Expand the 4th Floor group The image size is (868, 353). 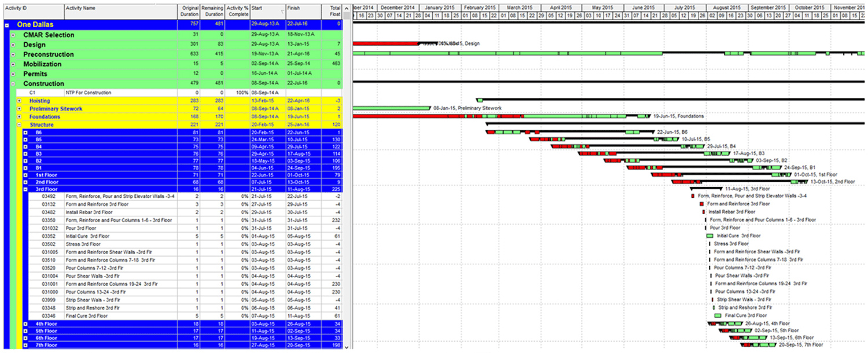[25, 323]
